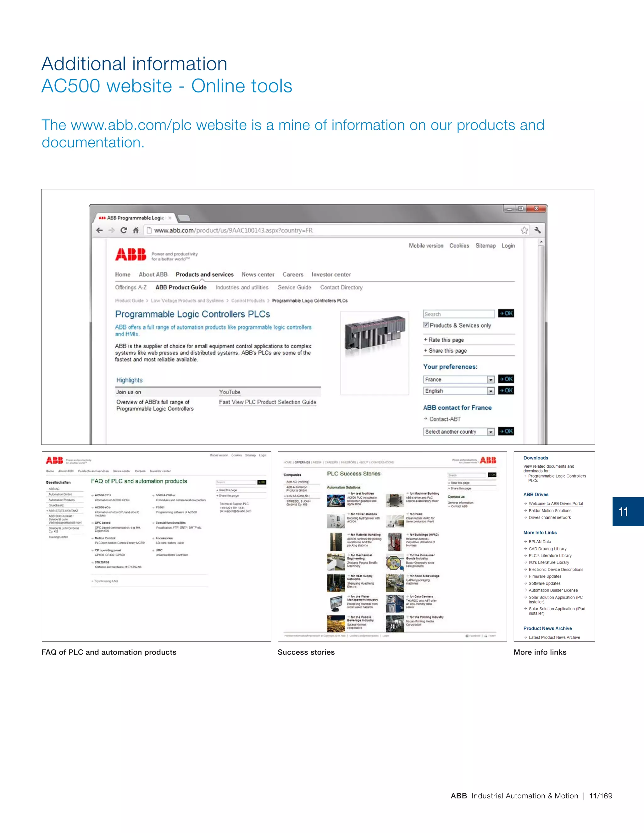Viewport: 644px width, 833px height.
Task: Click OK next to Select another country
Action: pos(506,431)
